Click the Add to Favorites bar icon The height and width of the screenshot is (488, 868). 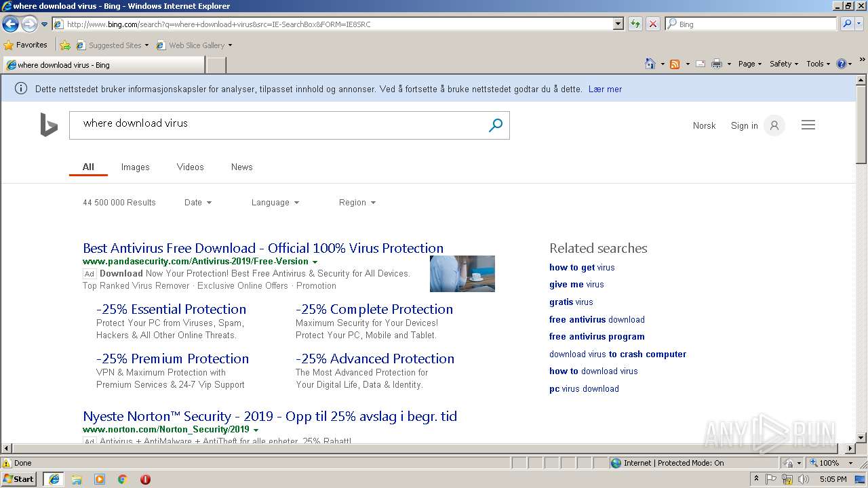(x=64, y=45)
